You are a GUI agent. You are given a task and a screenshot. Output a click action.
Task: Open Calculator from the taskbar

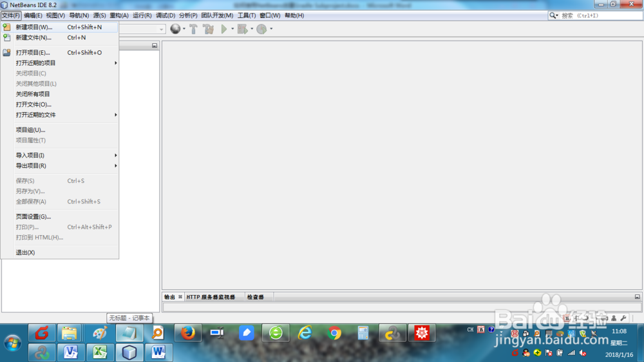[x=363, y=333]
